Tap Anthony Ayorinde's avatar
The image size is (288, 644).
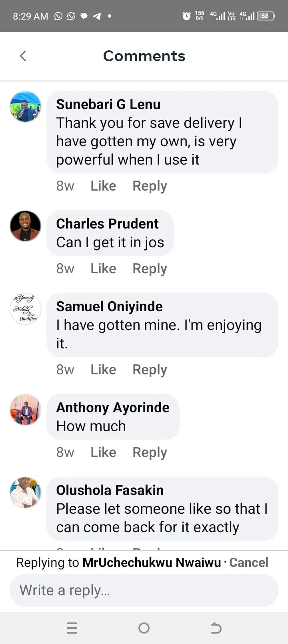point(26,410)
